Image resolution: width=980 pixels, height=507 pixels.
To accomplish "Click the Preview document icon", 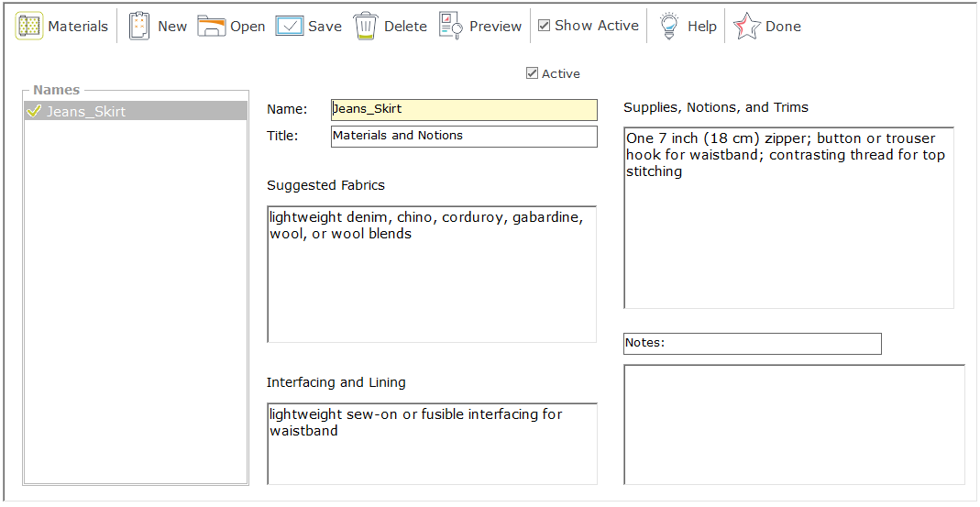I will pos(450,27).
